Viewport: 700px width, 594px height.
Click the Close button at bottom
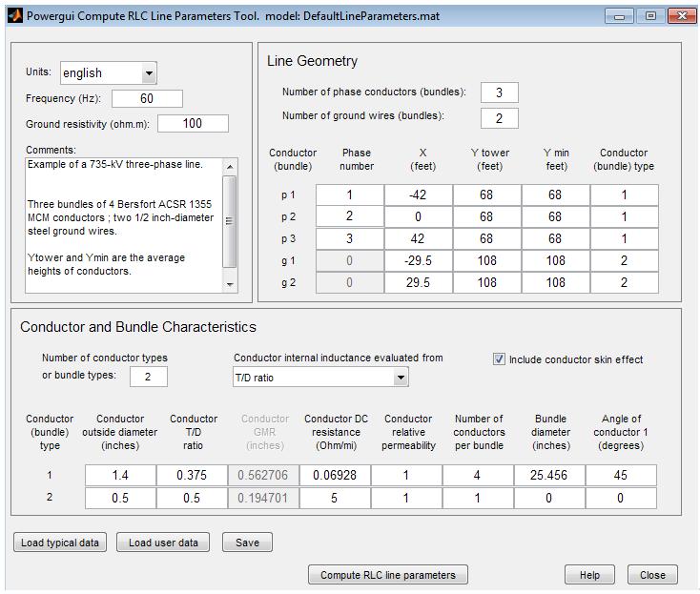coord(652,575)
